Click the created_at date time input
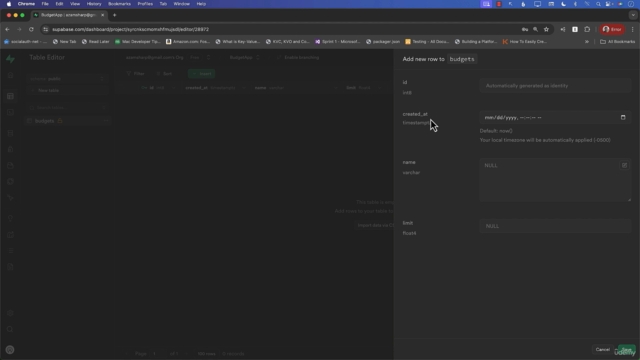This screenshot has height=360, width=640. (555, 118)
